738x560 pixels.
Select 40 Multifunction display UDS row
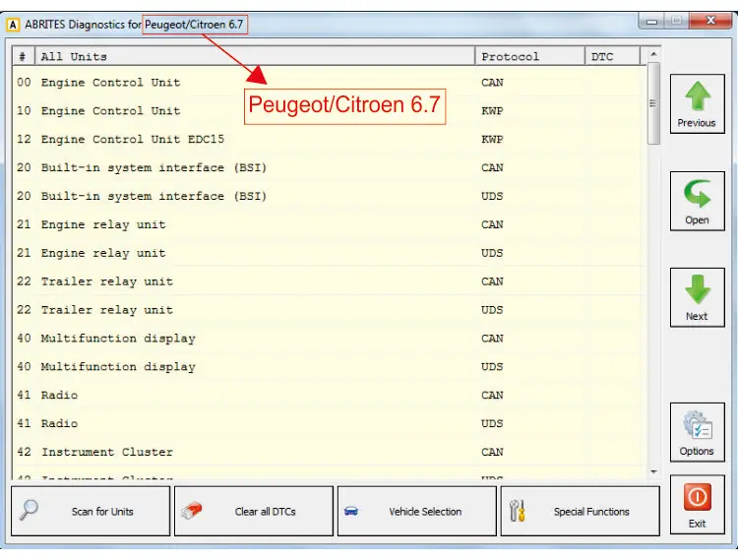[330, 366]
